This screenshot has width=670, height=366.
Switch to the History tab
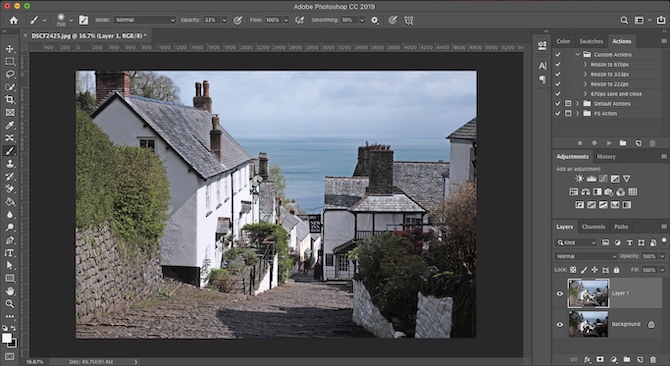[x=606, y=157]
